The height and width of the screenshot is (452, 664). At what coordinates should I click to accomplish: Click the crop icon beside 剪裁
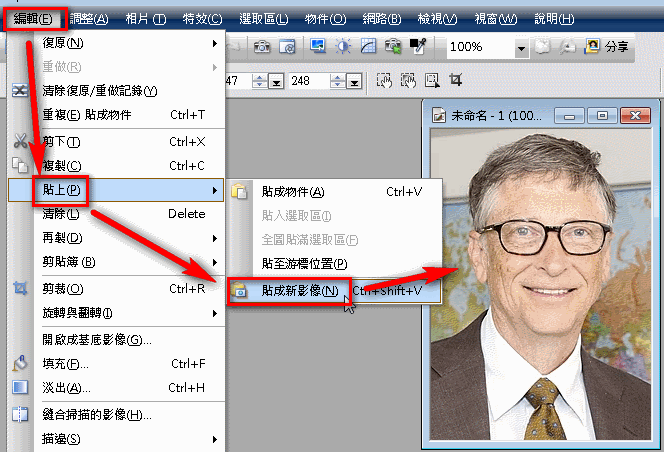[19, 289]
